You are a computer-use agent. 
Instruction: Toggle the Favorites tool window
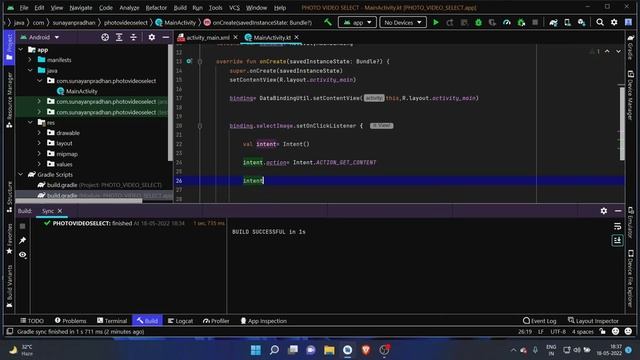point(9,239)
